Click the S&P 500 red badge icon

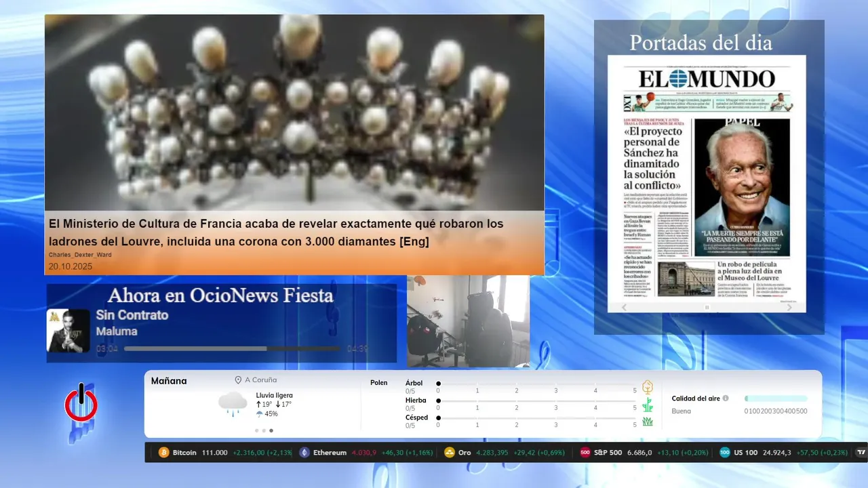pyautogui.click(x=585, y=453)
